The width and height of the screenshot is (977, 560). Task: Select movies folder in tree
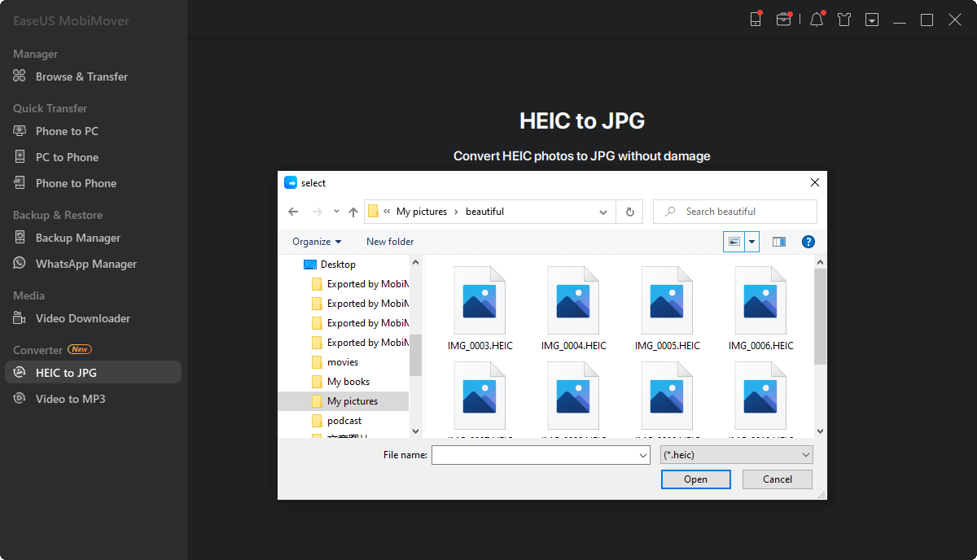coord(343,362)
